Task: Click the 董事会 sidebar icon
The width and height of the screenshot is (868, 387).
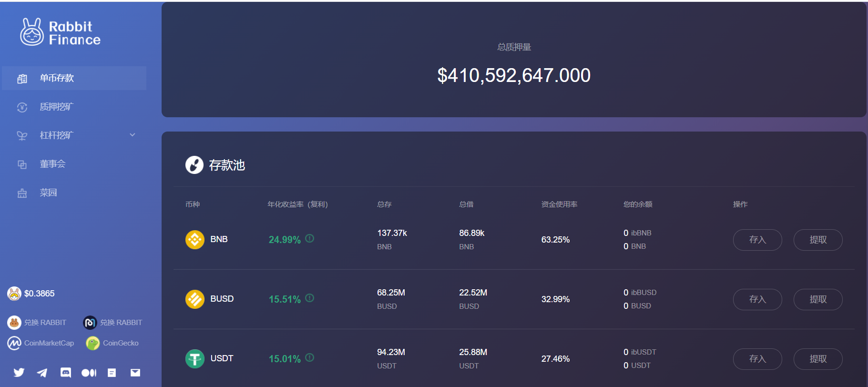Action: pos(22,164)
